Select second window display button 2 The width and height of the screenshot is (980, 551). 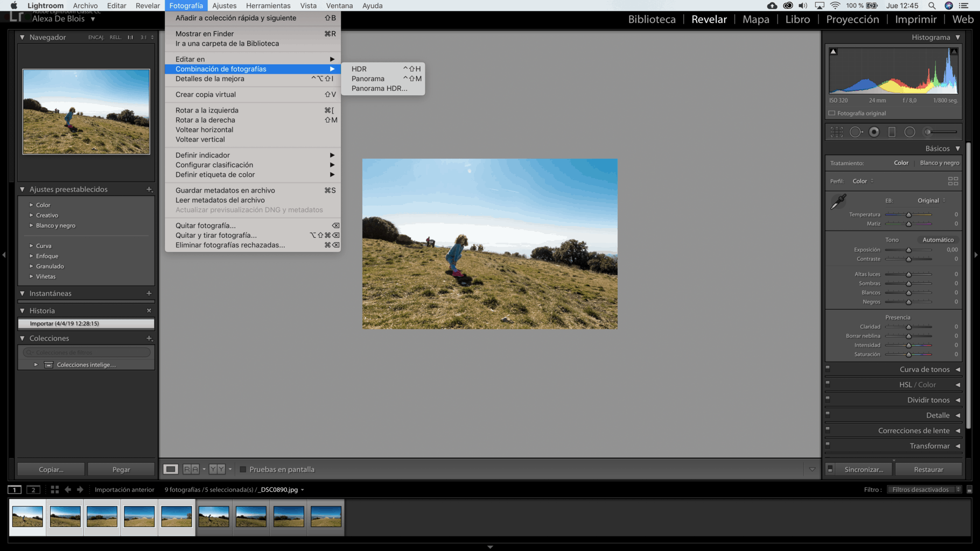[33, 490]
